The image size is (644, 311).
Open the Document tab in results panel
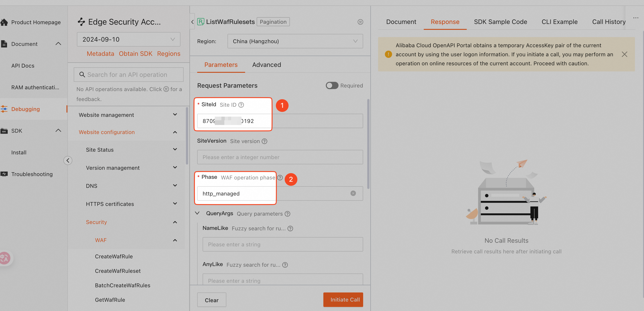(x=401, y=22)
